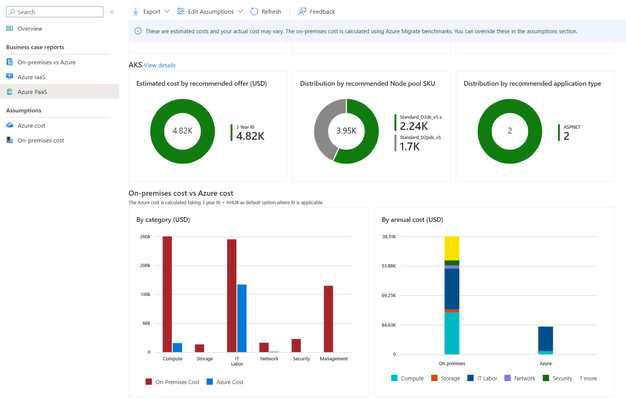The height and width of the screenshot is (400, 626).
Task: Collapse the sidebar with double chevron
Action: [112, 12]
